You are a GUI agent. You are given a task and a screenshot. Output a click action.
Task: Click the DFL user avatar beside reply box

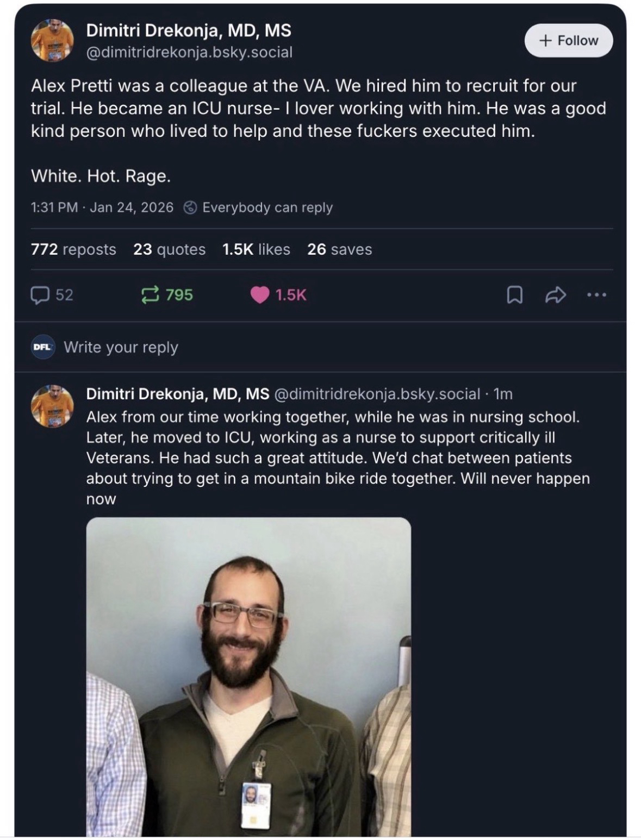tap(42, 347)
